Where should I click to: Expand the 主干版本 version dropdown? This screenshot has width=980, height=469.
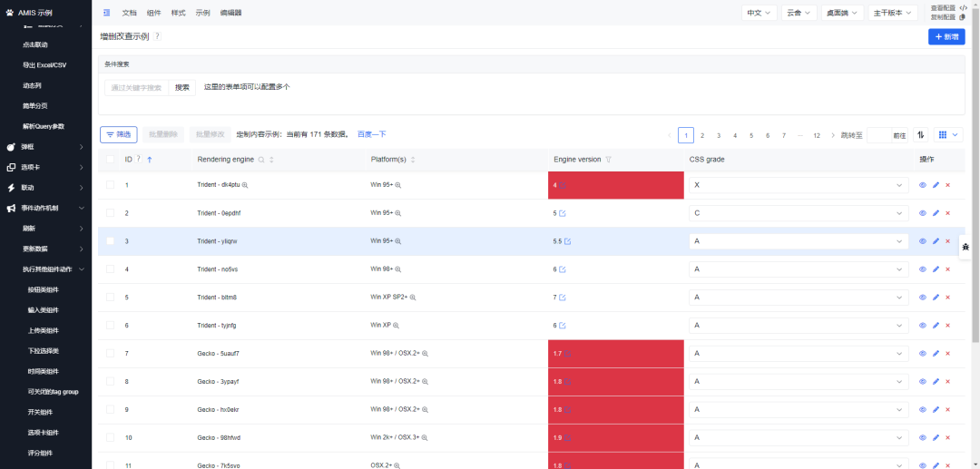point(893,13)
